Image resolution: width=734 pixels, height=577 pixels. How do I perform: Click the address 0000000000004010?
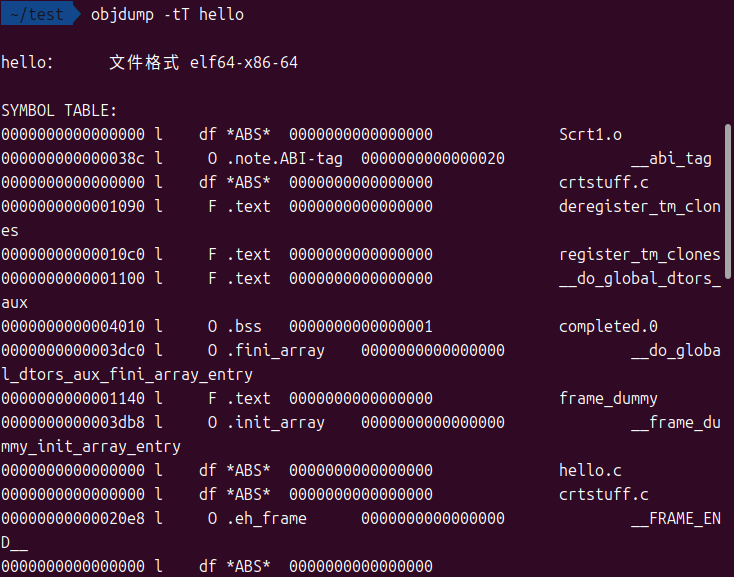click(x=73, y=326)
